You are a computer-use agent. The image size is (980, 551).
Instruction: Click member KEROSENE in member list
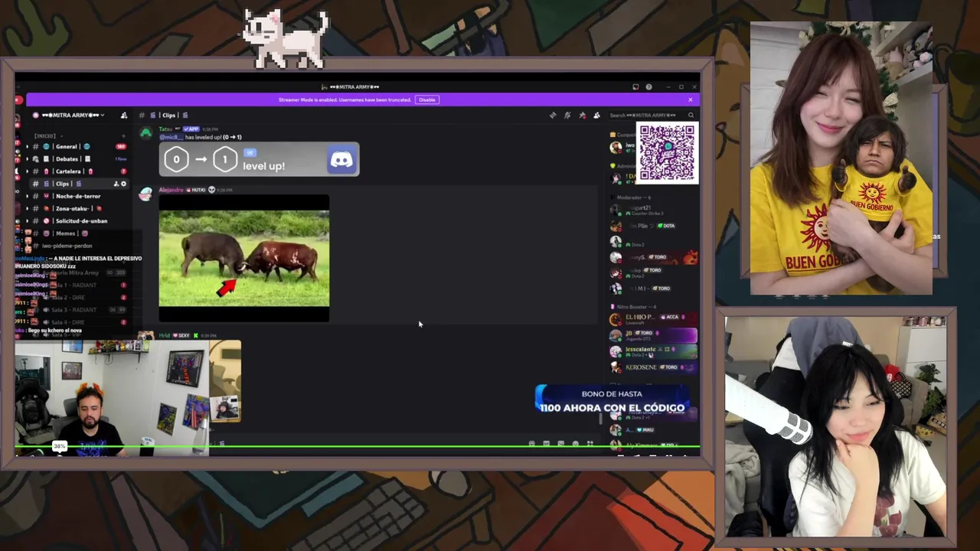pos(652,367)
